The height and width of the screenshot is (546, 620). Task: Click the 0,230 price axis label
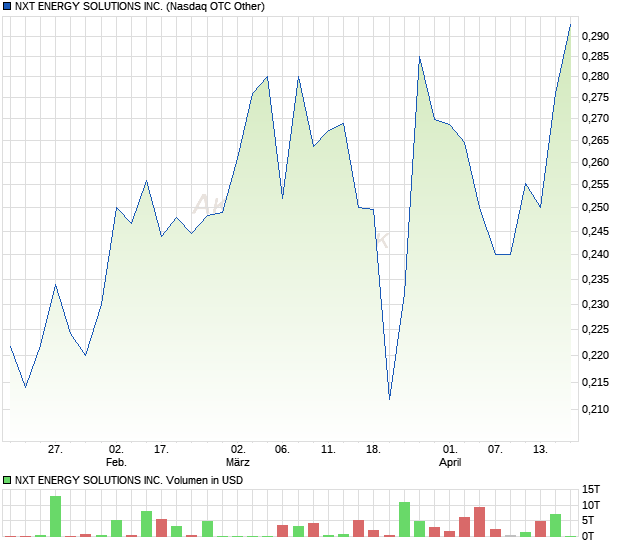click(x=595, y=304)
